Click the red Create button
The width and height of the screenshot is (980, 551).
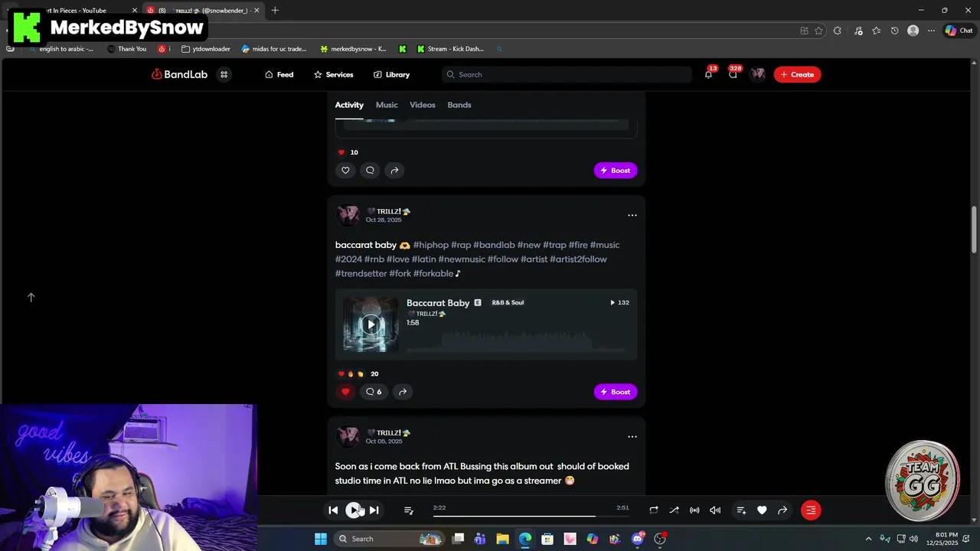point(797,74)
